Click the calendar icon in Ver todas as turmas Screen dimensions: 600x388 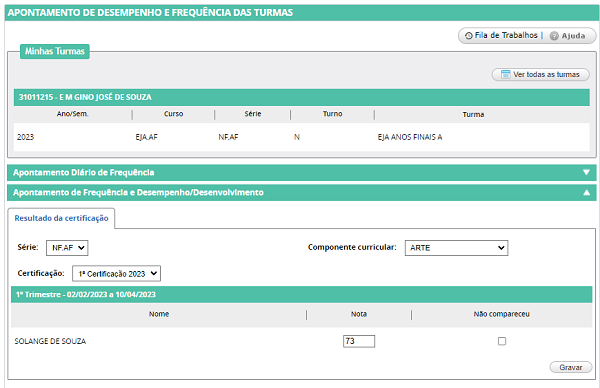pyautogui.click(x=505, y=74)
